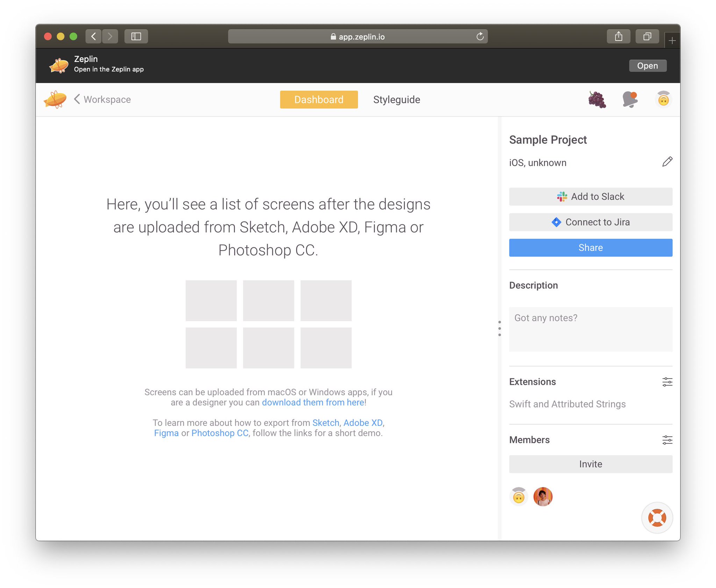
Task: Click the Got any notes? description field
Action: point(590,329)
